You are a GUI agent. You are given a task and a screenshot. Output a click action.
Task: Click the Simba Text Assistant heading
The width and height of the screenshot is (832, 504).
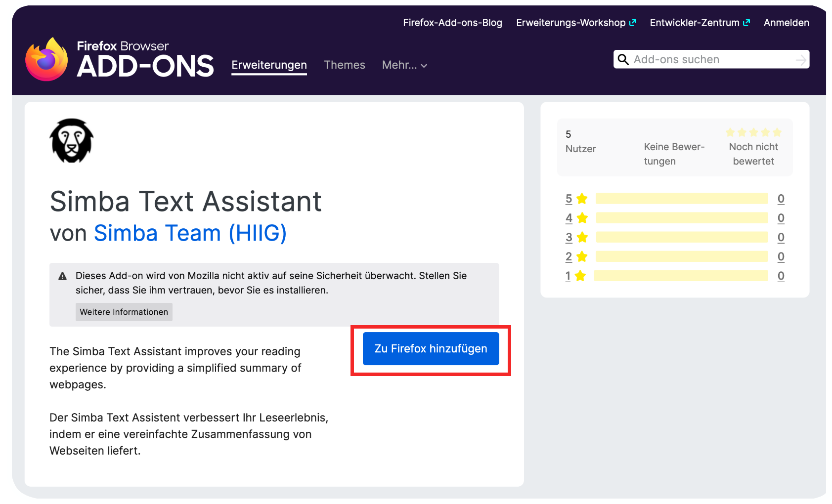click(186, 202)
